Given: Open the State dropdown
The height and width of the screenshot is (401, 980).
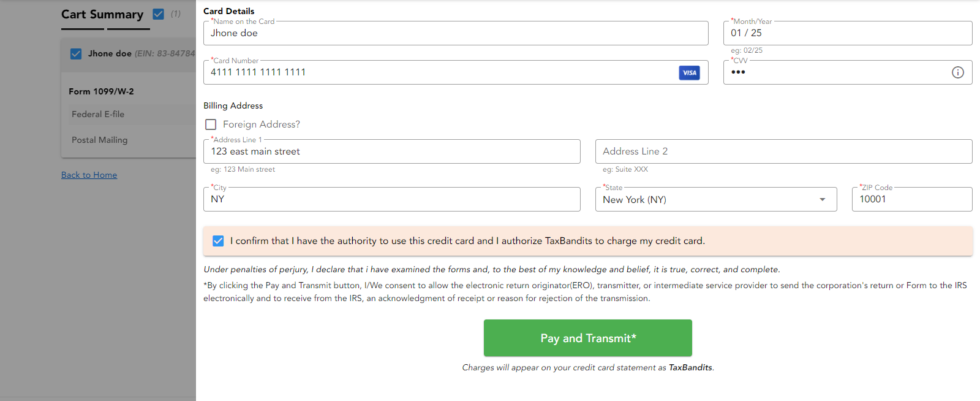Looking at the screenshot, I should click(x=823, y=199).
